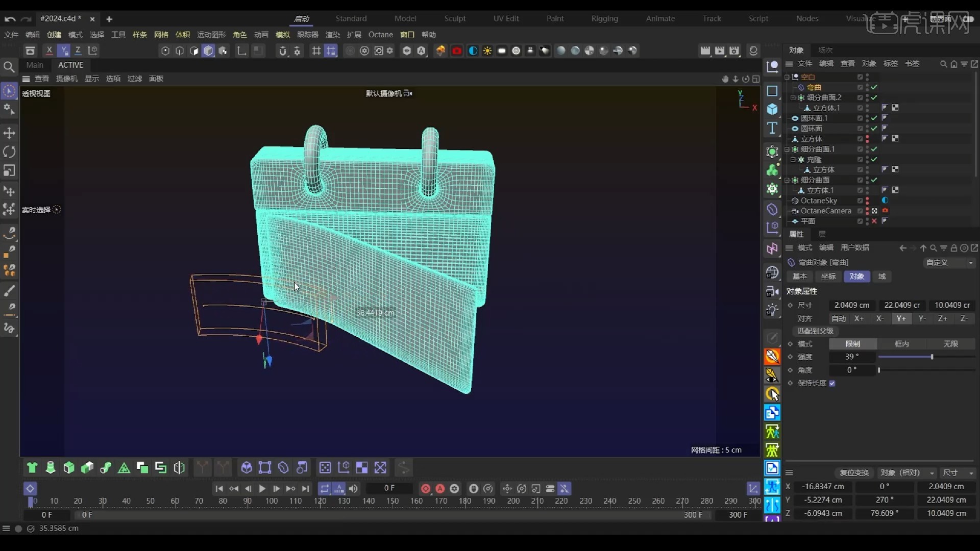The image size is (980, 551).
Task: Adjust the 强度 strength slider
Action: point(926,357)
